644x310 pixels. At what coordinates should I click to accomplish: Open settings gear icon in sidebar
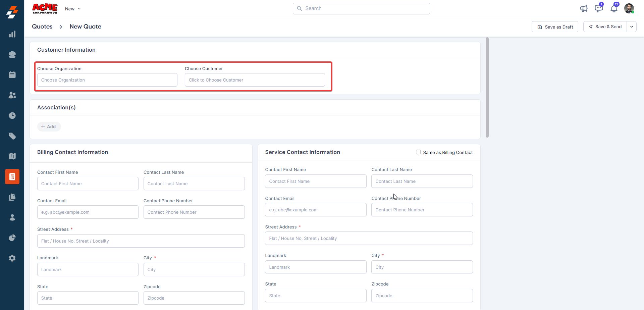(x=12, y=258)
